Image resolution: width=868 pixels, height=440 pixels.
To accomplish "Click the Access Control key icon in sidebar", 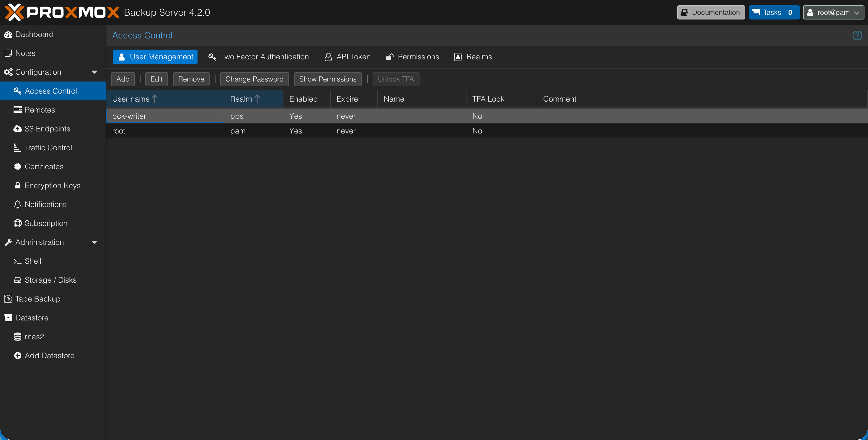I will (x=17, y=91).
